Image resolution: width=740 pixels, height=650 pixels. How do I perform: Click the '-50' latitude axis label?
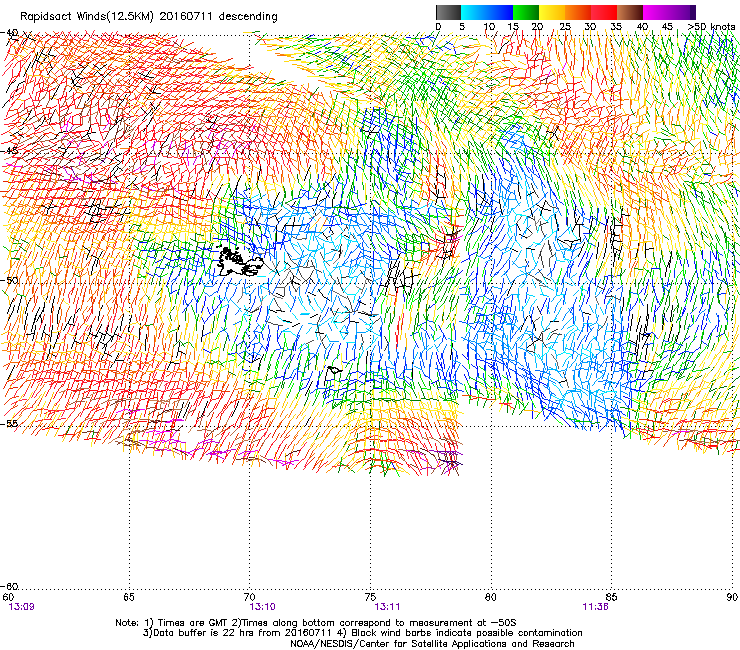coord(10,280)
